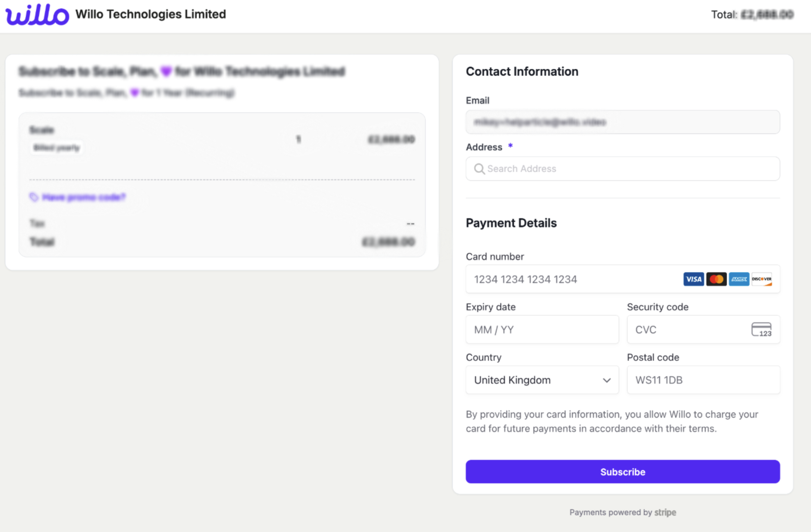Open the Country dropdown
Image resolution: width=811 pixels, height=532 pixels.
tap(542, 380)
